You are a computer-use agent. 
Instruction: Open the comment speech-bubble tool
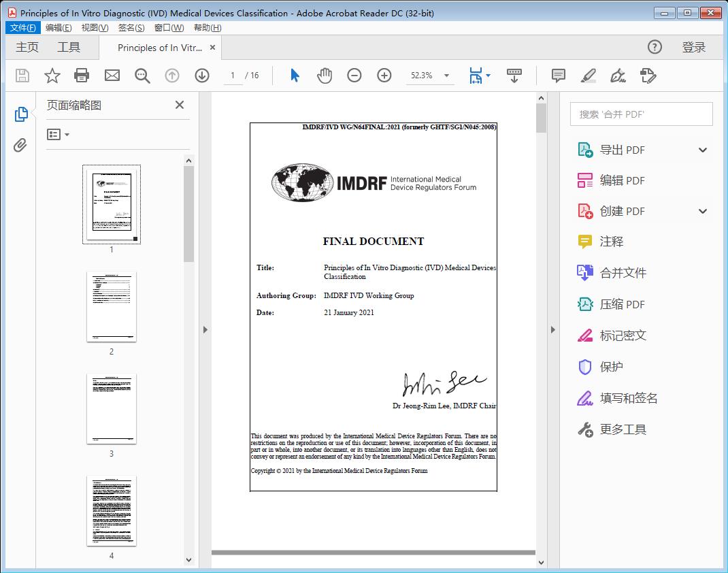558,76
